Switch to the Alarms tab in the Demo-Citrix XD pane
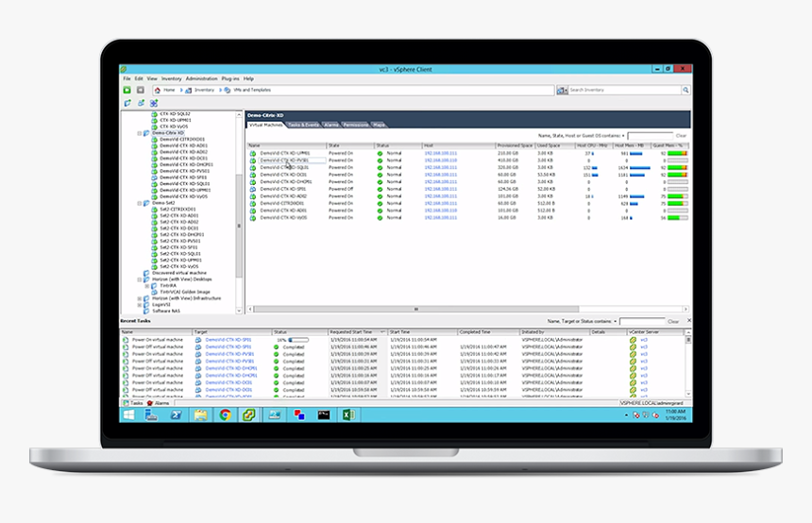Image resolution: width=812 pixels, height=523 pixels. [330, 125]
